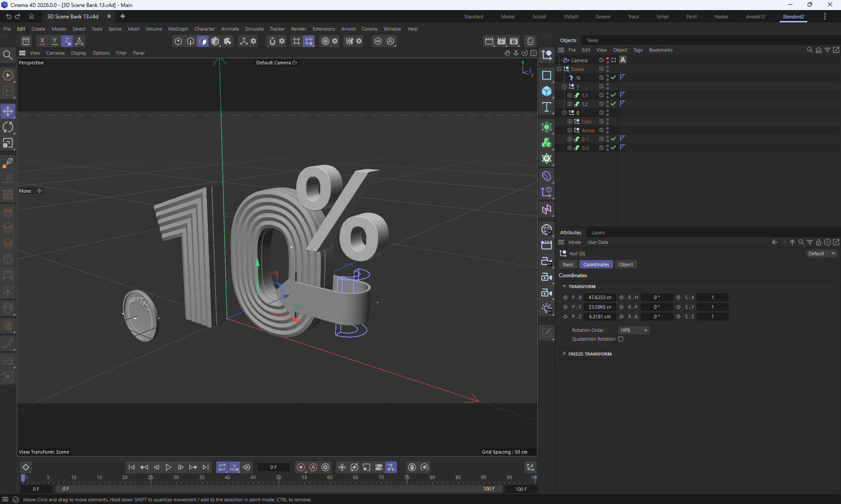The height and width of the screenshot is (504, 841).
Task: Click the Basic attribute button
Action: tap(568, 264)
